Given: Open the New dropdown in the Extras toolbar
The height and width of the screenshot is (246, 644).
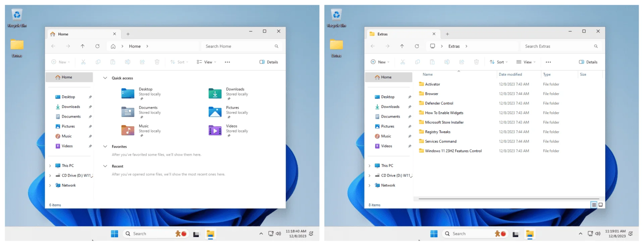Looking at the screenshot, I should pos(380,62).
